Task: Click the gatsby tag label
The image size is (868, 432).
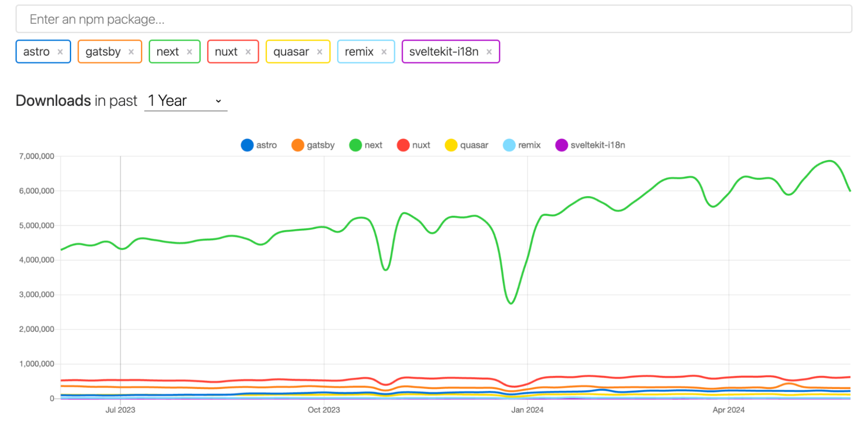Action: 103,52
